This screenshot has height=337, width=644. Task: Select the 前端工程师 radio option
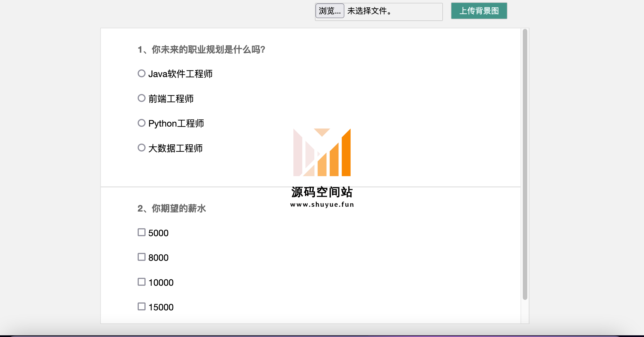pyautogui.click(x=141, y=98)
